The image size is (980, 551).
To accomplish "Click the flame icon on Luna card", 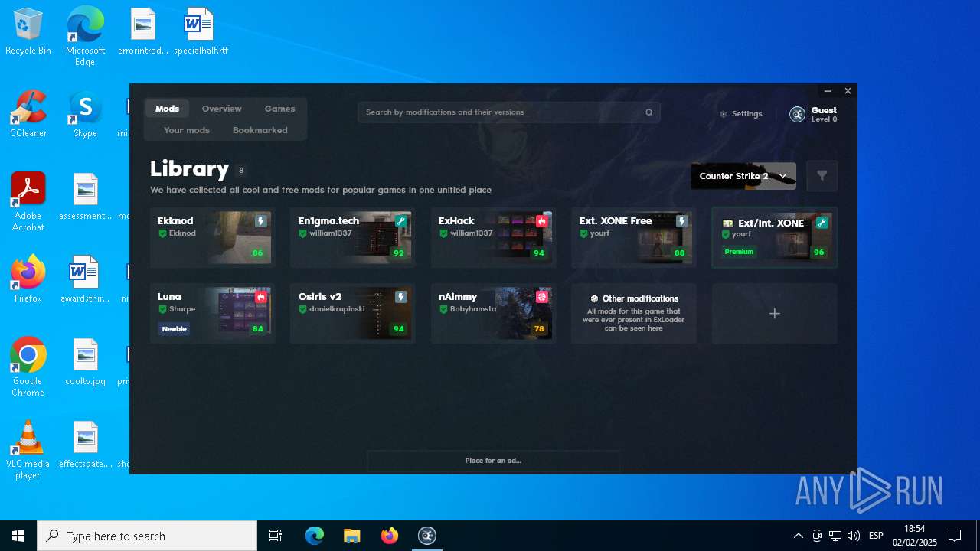I will click(x=260, y=297).
